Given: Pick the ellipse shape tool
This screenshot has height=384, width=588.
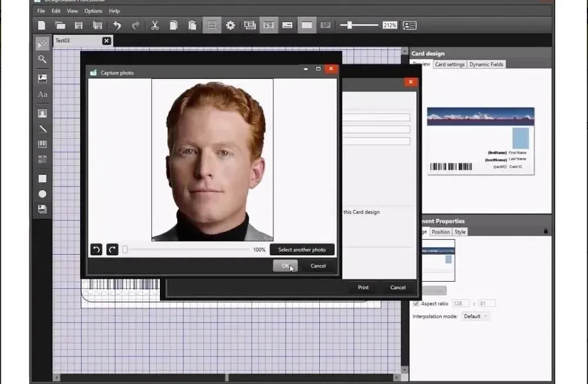Looking at the screenshot, I should tap(42, 194).
